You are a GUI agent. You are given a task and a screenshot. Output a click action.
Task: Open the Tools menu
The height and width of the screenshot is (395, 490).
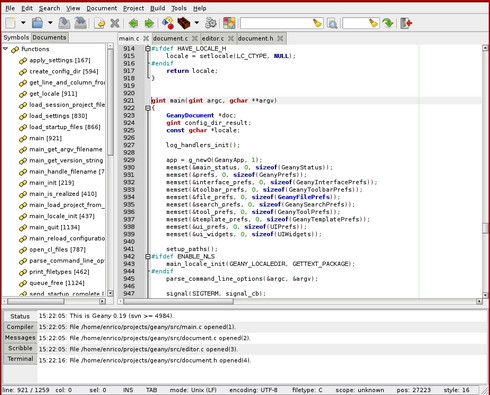179,8
